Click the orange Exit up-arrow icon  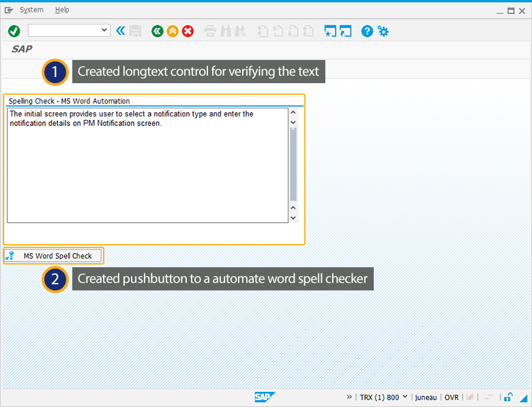[173, 31]
